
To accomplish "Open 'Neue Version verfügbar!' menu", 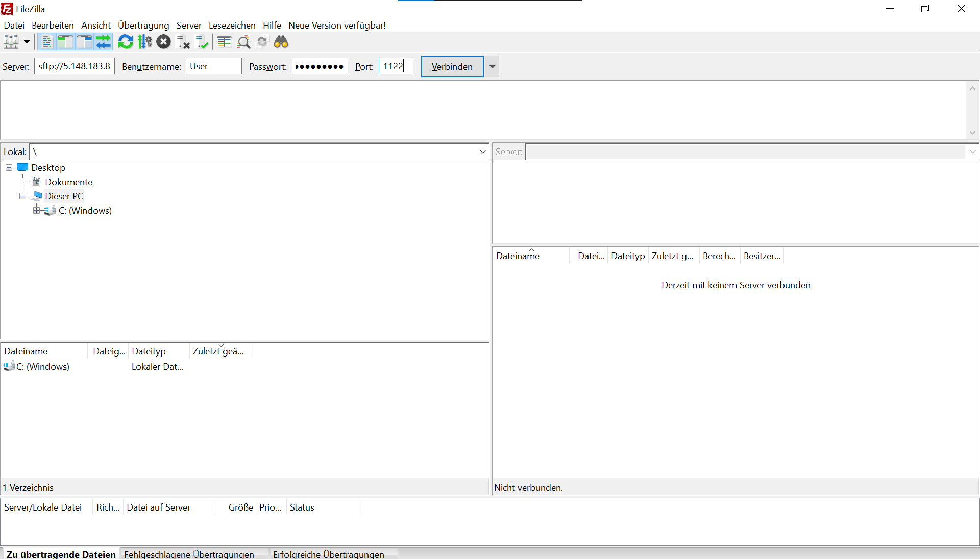I will [x=337, y=26].
